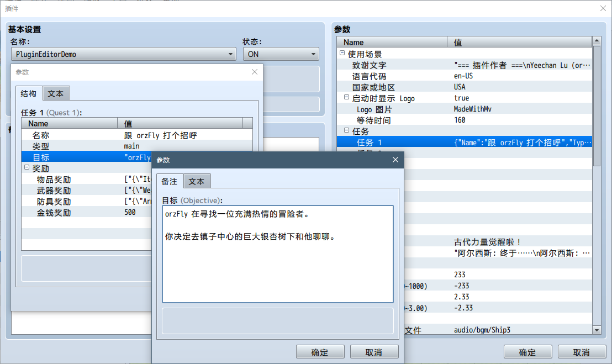Viewport: 612px width, 364px height.
Task: Select the 金钱奖励 row with value 500
Action: tap(86, 213)
